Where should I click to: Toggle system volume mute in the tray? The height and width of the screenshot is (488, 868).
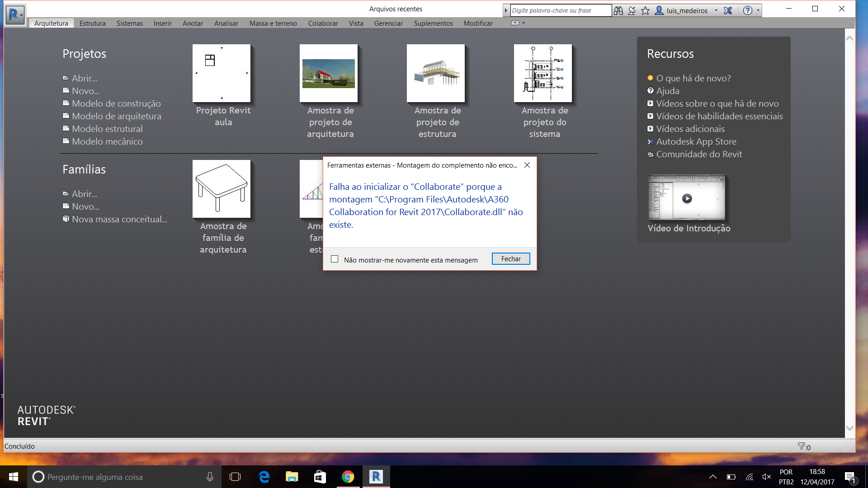coord(766,477)
